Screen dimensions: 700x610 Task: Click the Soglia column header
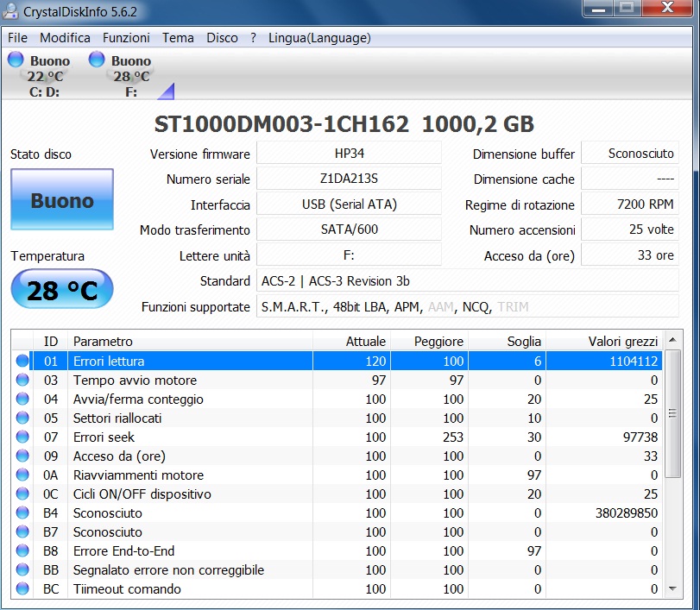pyautogui.click(x=508, y=342)
